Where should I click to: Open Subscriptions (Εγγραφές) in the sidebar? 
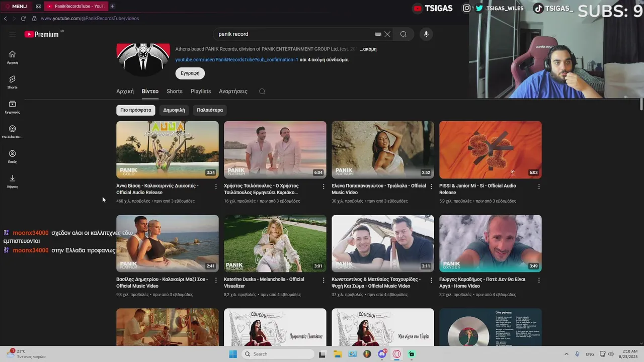12,107
